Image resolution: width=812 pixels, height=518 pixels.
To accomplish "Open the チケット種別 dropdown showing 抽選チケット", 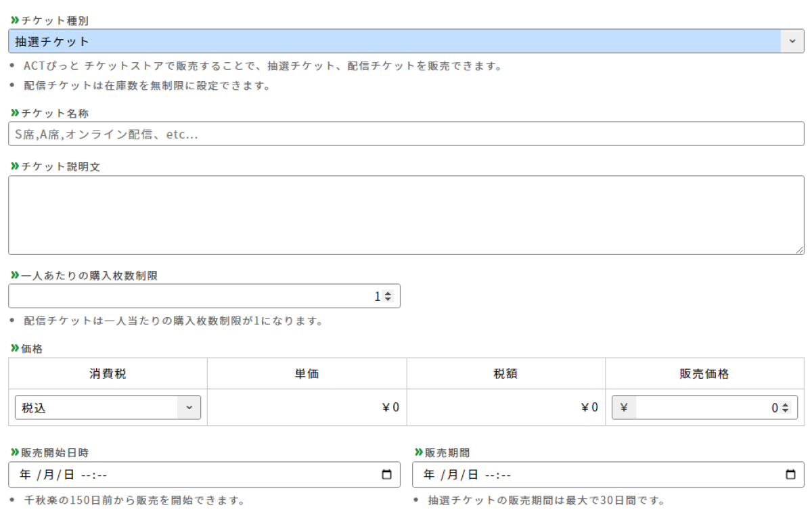I will click(x=406, y=41).
